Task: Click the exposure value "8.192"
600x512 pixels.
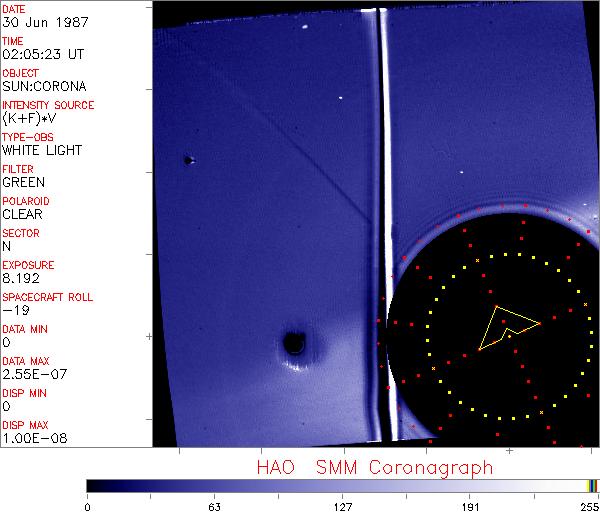Action: tap(20, 278)
